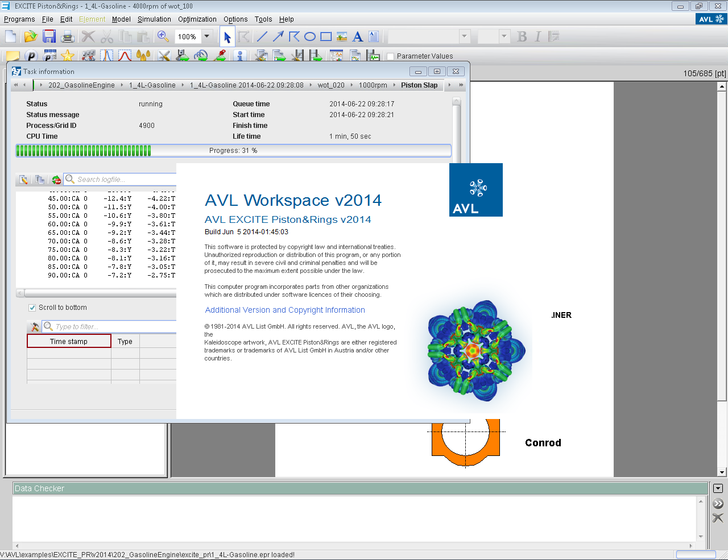Image resolution: width=728 pixels, height=560 pixels.
Task: Expand breadcrumb arrow before wot_020
Action: 311,85
